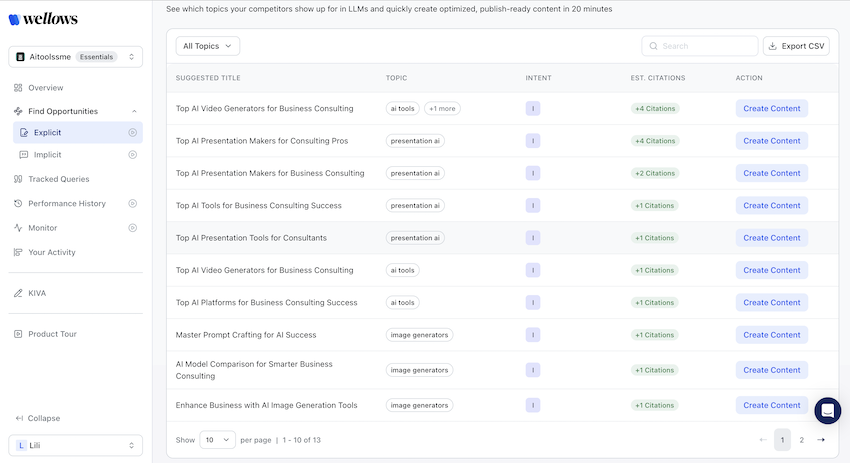Click the Lili user avatar

pyautogui.click(x=21, y=445)
